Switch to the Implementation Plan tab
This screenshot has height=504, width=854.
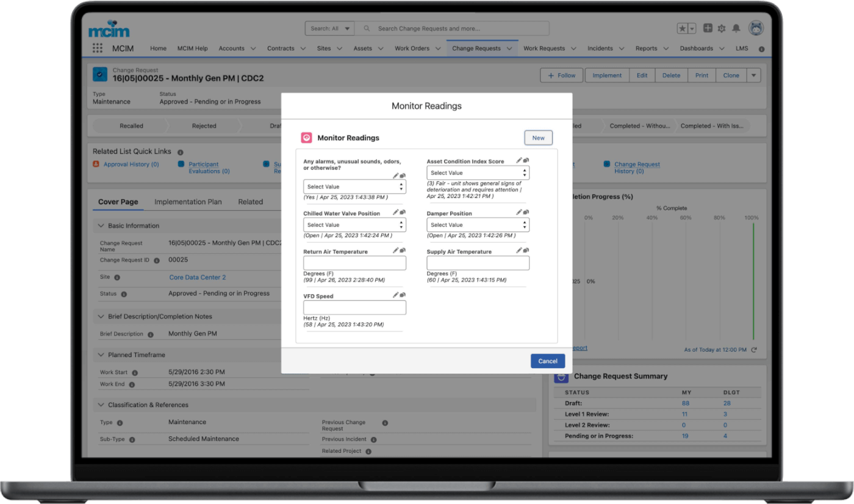[188, 202]
